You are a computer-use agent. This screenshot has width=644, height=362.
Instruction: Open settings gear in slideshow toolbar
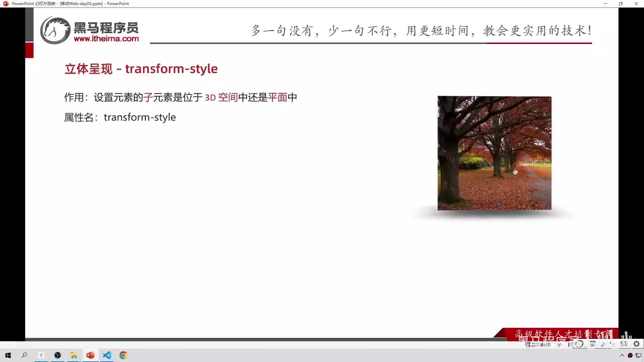636,344
